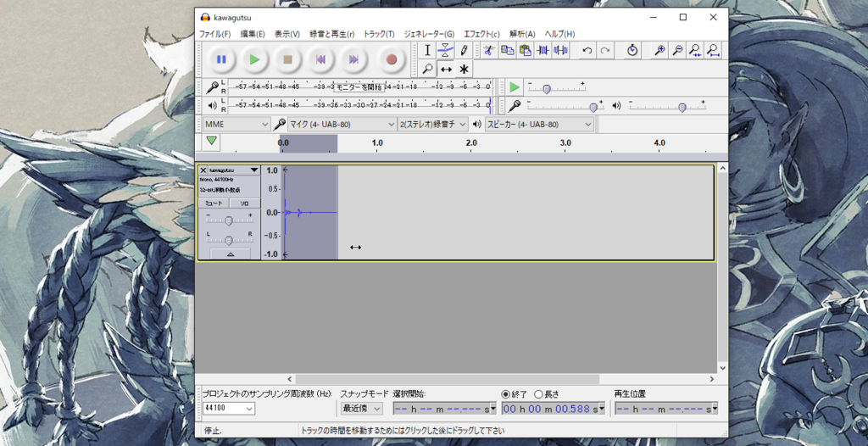Click the 終了 time field 00.588 s
This screenshot has width=868, height=446.
coord(554,409)
